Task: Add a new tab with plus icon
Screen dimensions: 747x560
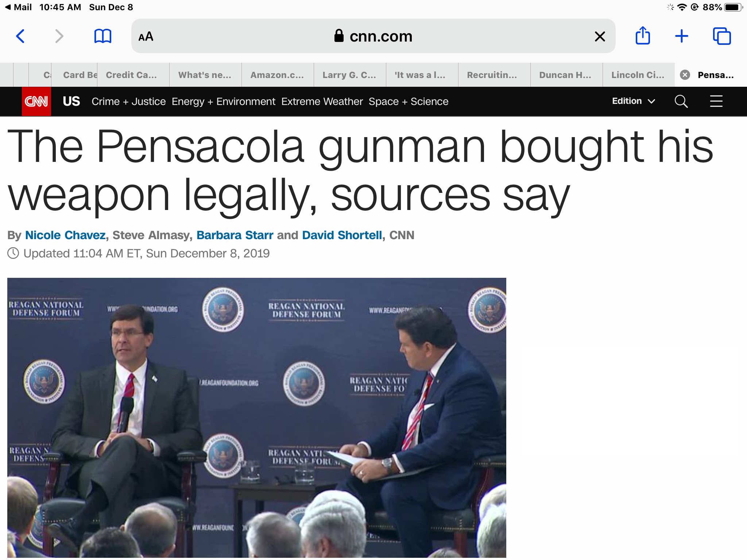Action: [x=681, y=36]
